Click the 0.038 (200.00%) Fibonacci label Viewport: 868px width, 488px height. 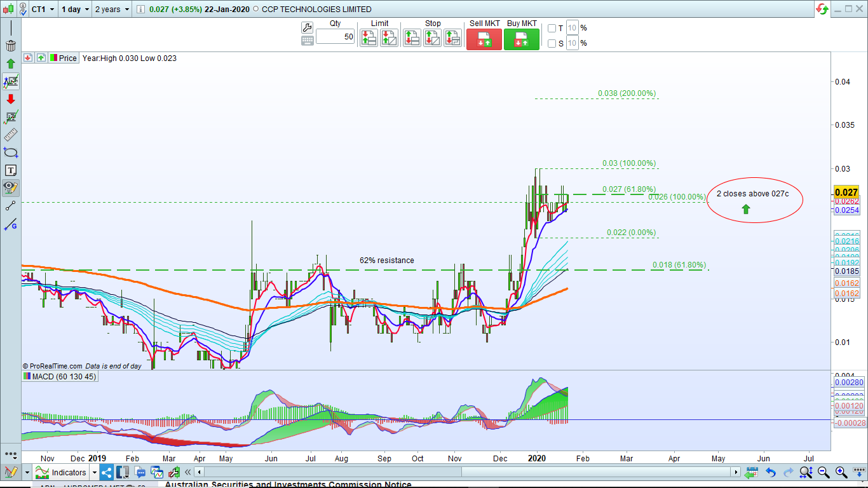tap(627, 93)
